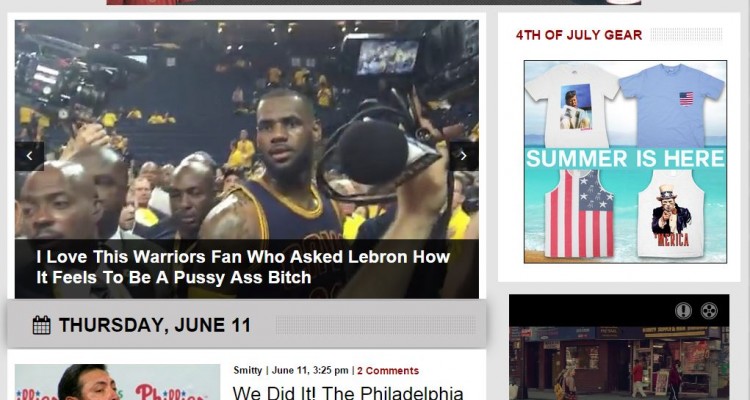Screen dimensions: 750x400
Task: Play the street scene sidebar video
Action: coord(619,364)
